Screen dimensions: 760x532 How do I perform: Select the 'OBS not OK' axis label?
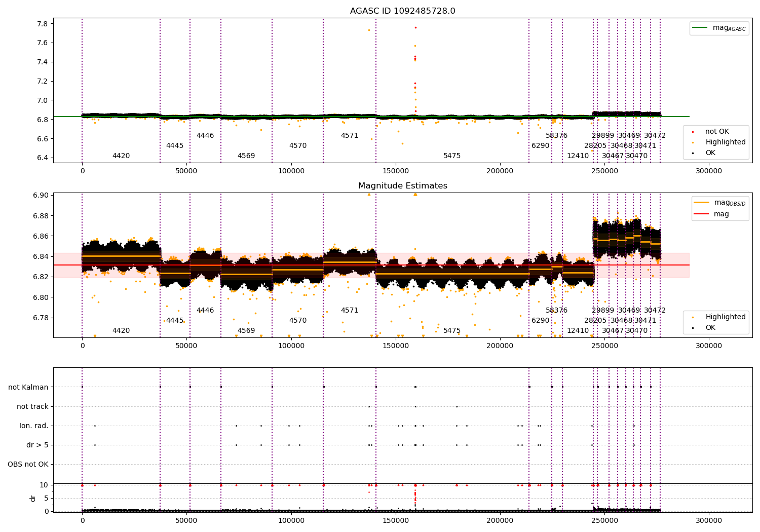28,465
